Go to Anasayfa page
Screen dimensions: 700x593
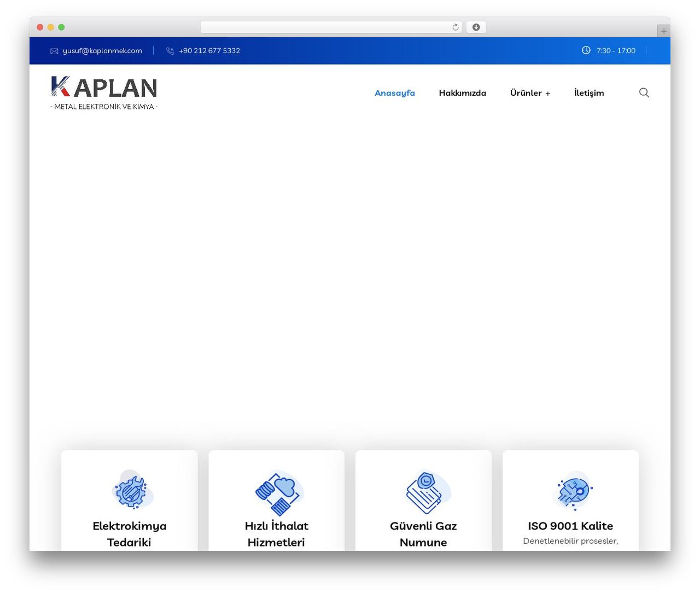395,93
